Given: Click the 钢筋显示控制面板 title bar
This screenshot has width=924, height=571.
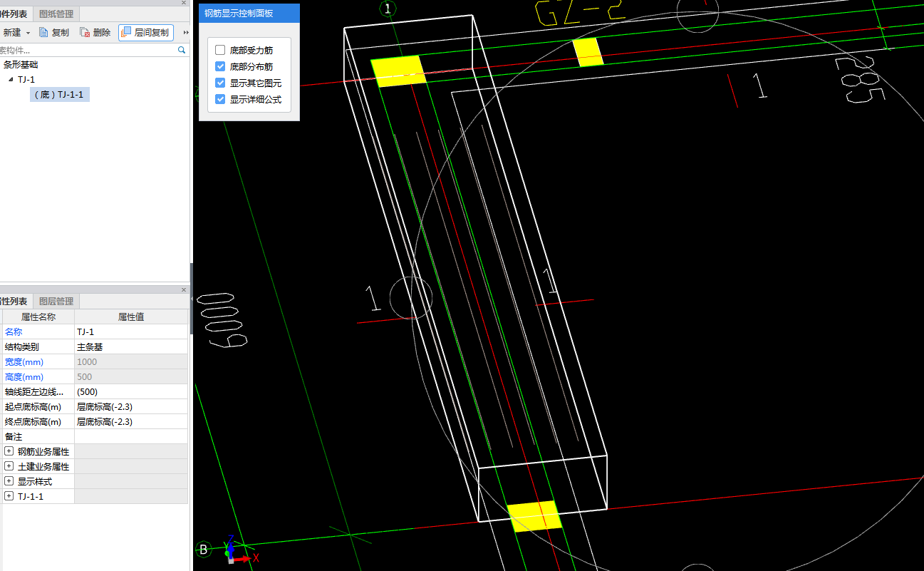Looking at the screenshot, I should [249, 13].
